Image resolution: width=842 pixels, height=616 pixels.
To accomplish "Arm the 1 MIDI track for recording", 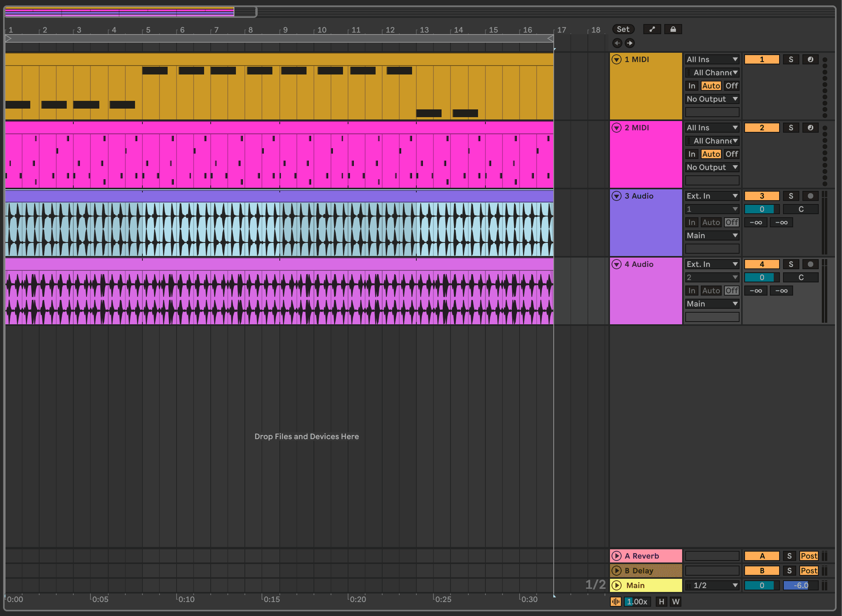I will [x=810, y=59].
